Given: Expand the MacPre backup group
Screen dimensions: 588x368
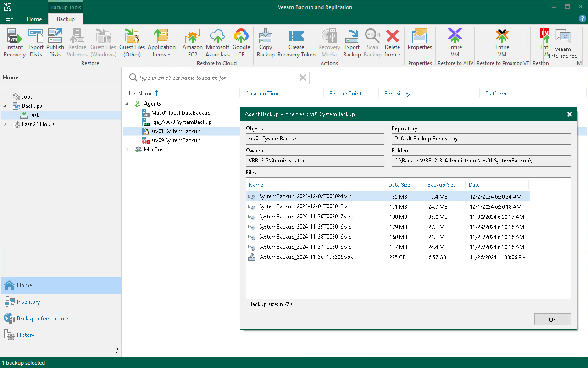Looking at the screenshot, I should tap(127, 150).
